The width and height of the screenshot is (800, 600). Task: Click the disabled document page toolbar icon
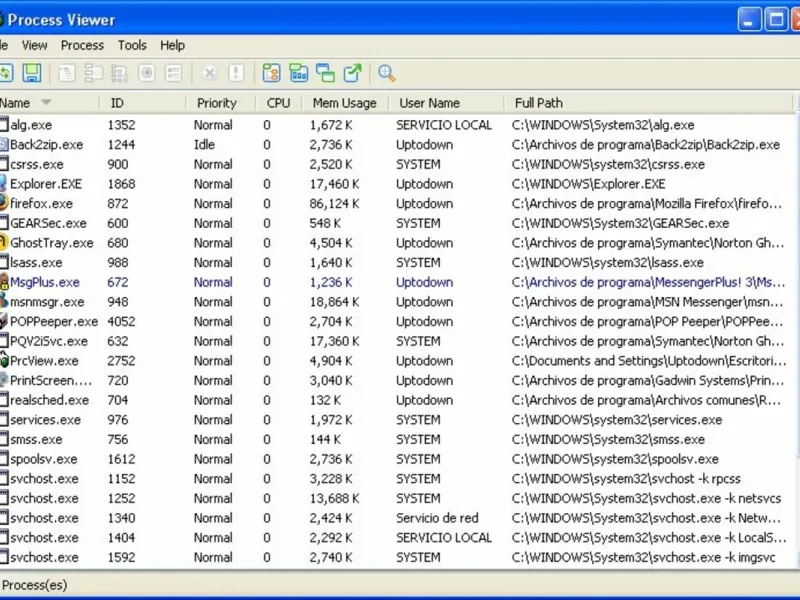click(x=67, y=73)
